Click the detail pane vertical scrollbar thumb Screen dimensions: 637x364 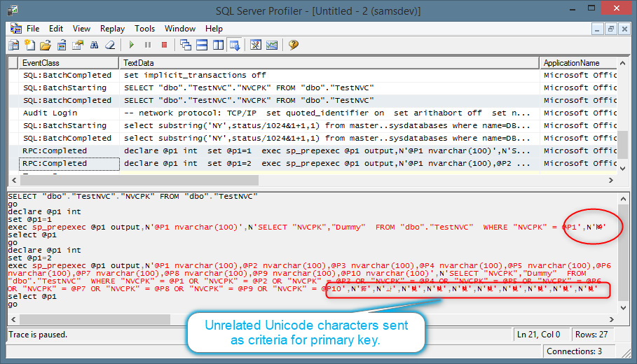[623, 253]
